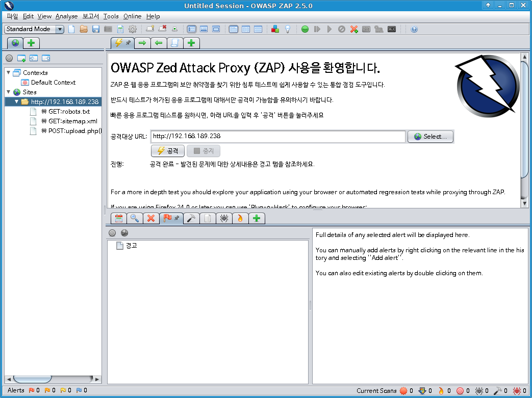Image resolution: width=532 pixels, height=398 pixels.
Task: Open the Response green left-arrow tab
Action: [x=159, y=43]
